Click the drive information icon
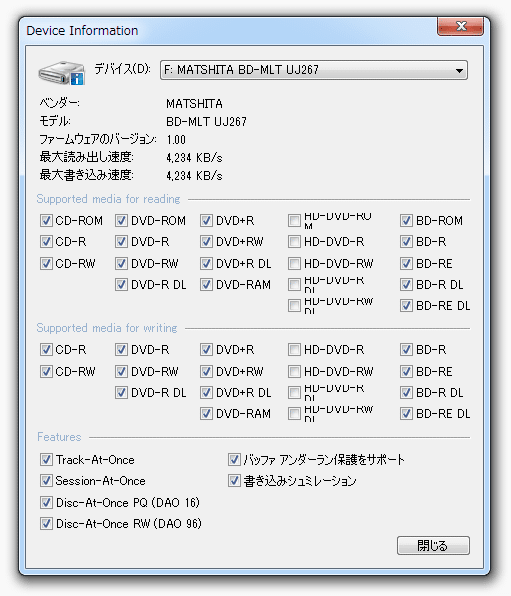This screenshot has width=511, height=596. pyautogui.click(x=62, y=72)
